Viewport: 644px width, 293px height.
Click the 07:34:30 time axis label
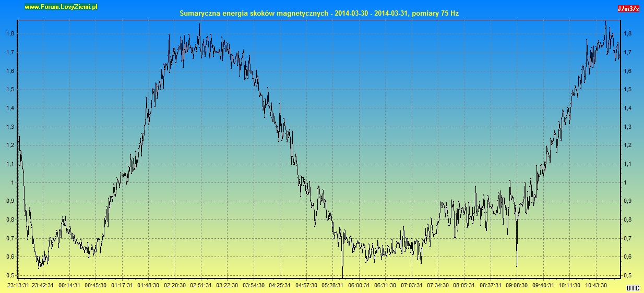438,285
